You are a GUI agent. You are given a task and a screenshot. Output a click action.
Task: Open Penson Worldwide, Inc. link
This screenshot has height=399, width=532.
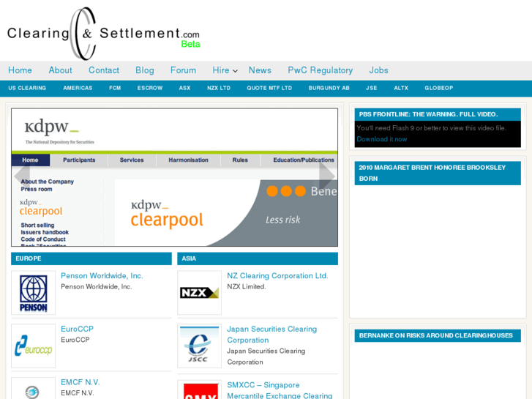102,276
